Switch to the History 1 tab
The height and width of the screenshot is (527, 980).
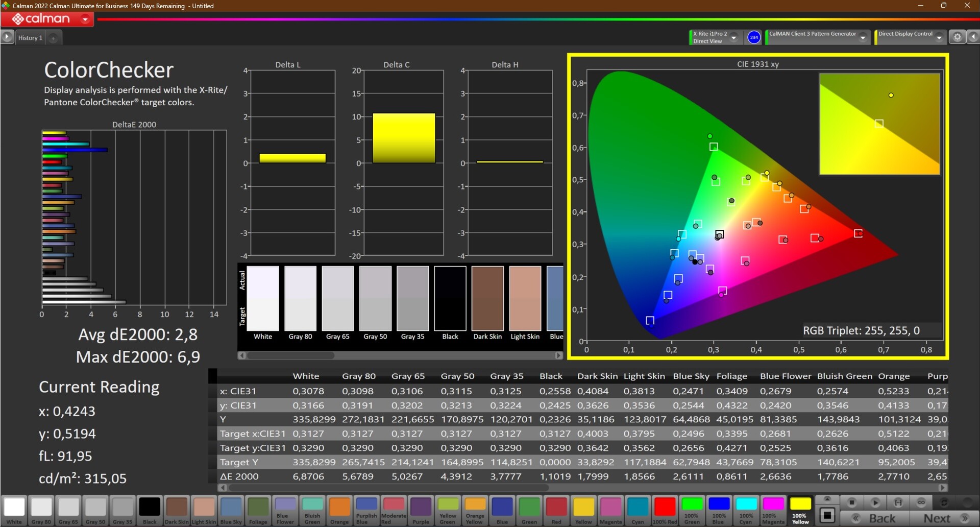[x=30, y=38]
